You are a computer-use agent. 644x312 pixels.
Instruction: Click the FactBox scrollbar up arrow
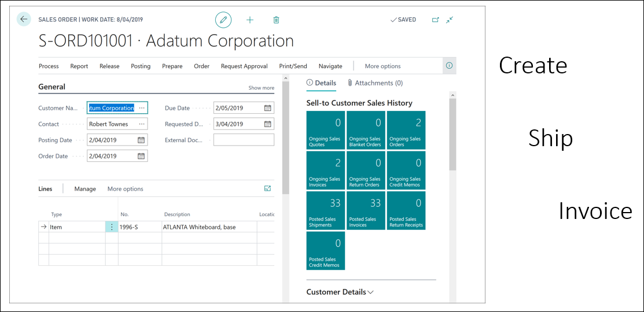click(452, 95)
